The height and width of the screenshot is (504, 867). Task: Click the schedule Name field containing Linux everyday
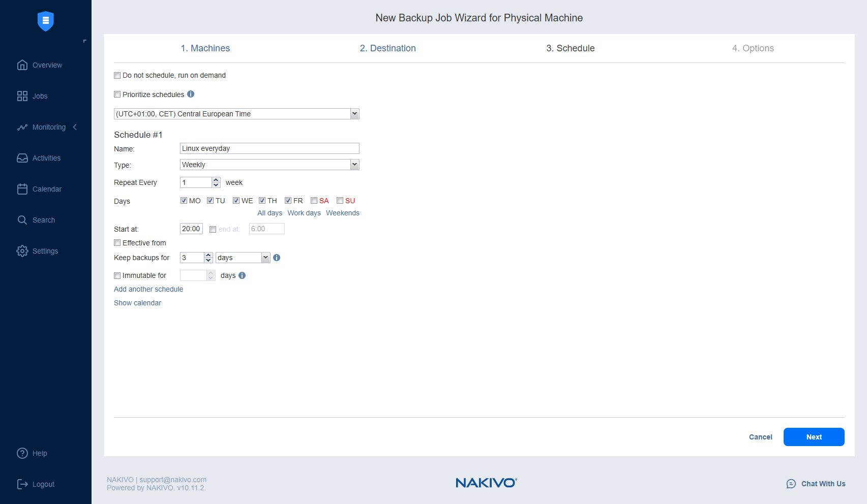click(x=270, y=148)
